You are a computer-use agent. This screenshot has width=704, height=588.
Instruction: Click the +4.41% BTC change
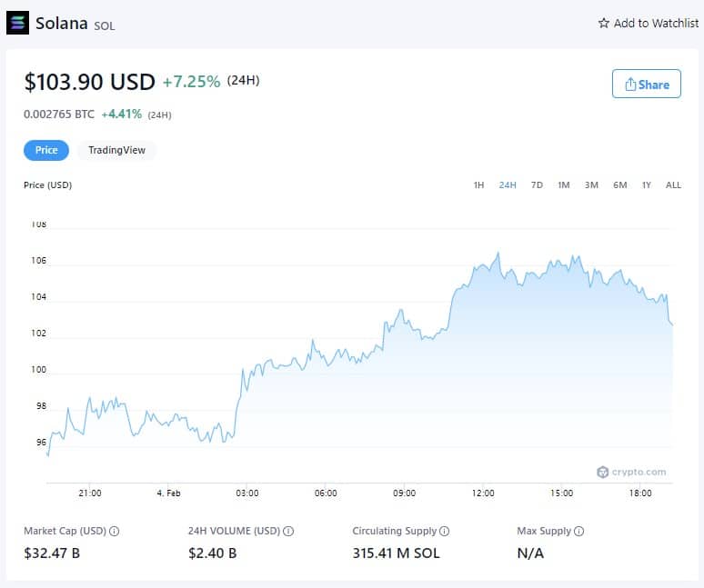point(122,115)
